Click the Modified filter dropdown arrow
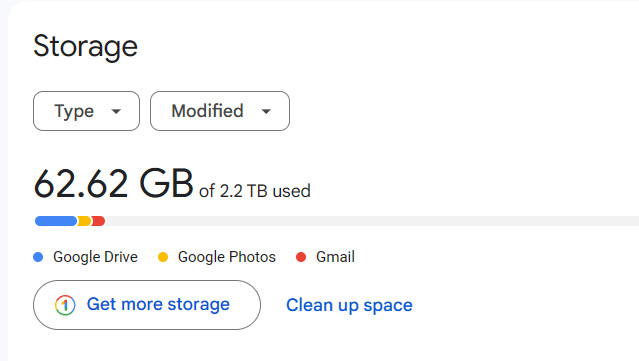The width and height of the screenshot is (639, 361). point(266,111)
